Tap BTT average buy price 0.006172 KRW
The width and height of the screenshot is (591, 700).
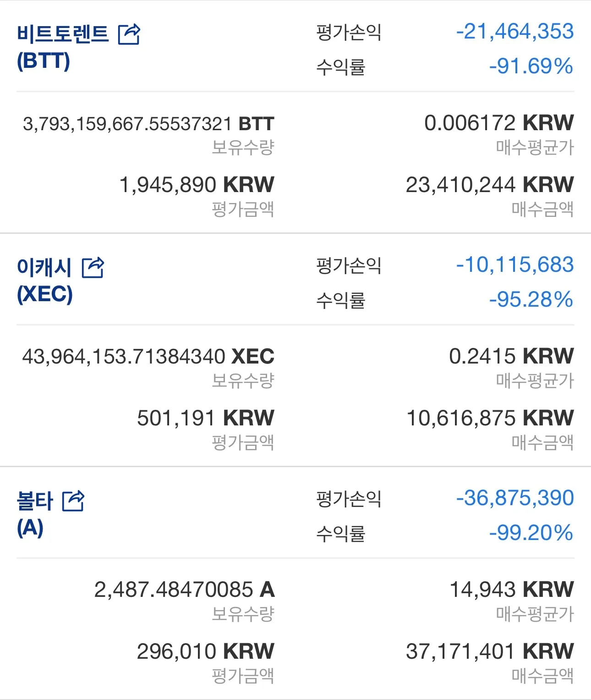498,123
